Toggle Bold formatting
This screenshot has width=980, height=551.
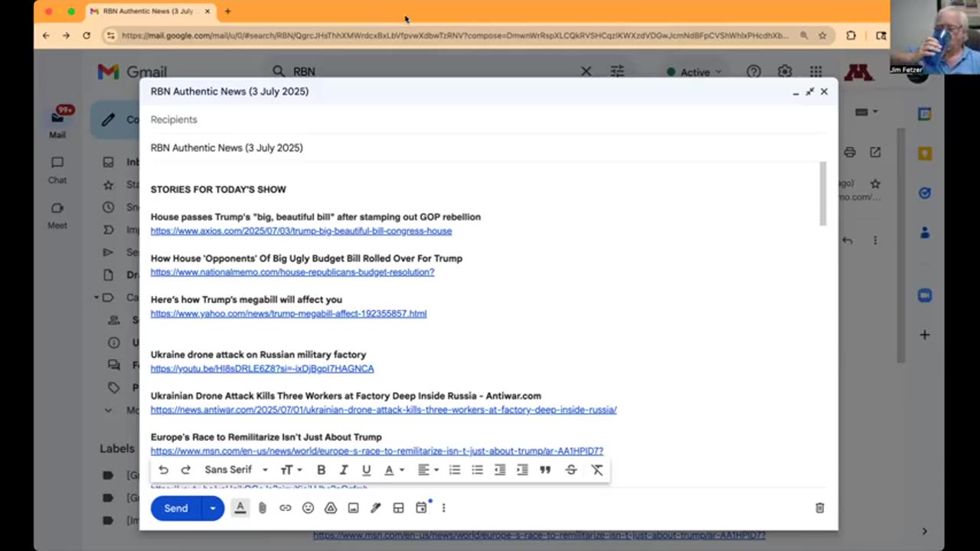(322, 470)
